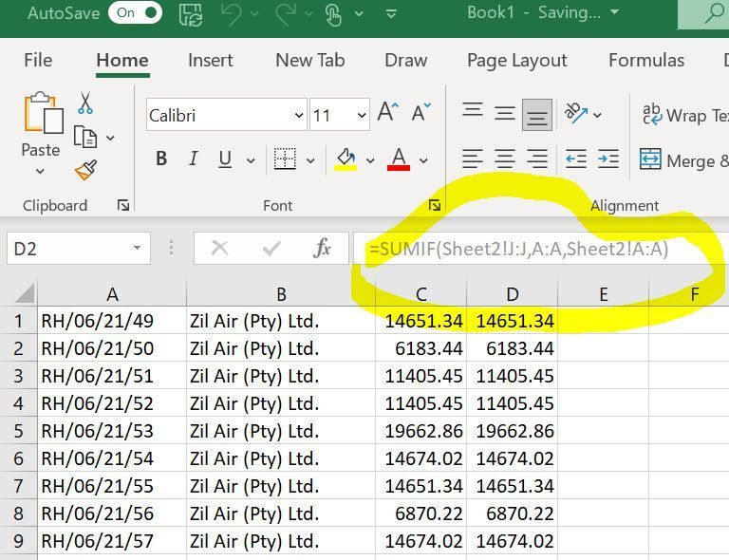Viewport: 729px width, 560px height.
Task: Click the Copy icon
Action: (85, 137)
